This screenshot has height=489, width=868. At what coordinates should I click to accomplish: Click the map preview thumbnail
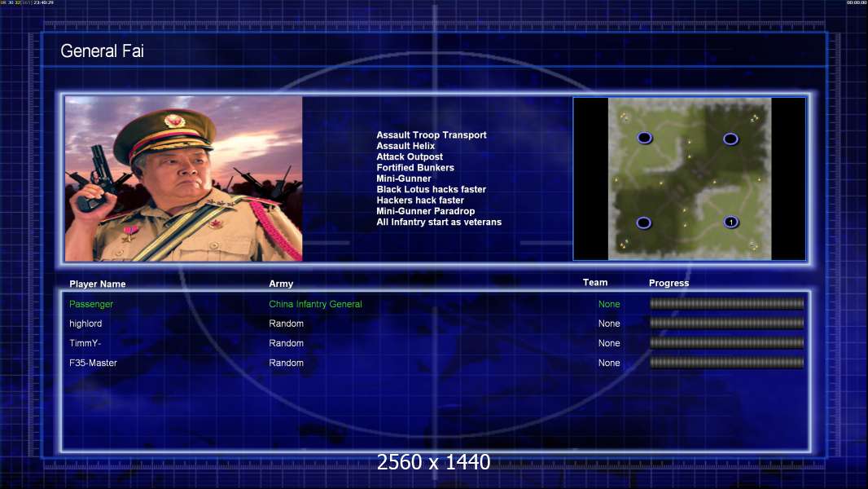point(689,178)
